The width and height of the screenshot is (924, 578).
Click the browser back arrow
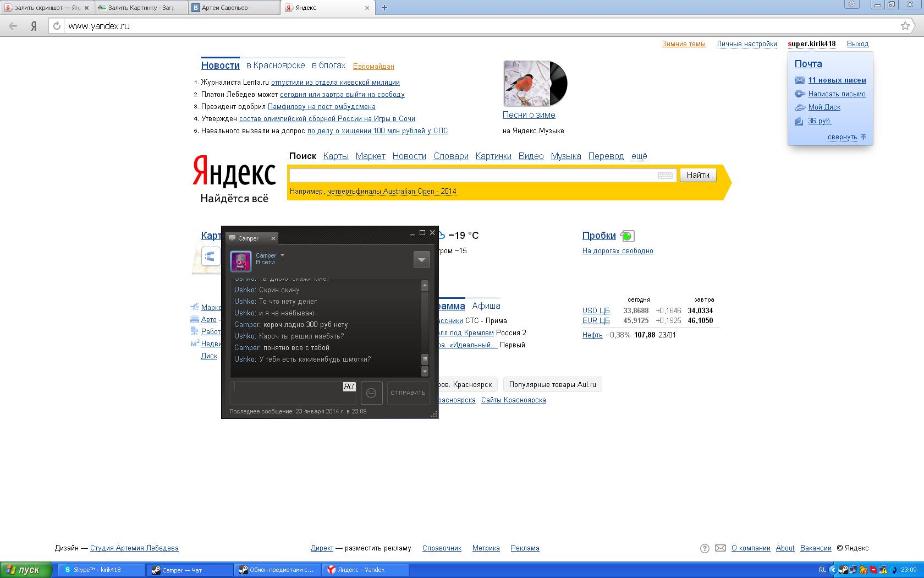[13, 26]
